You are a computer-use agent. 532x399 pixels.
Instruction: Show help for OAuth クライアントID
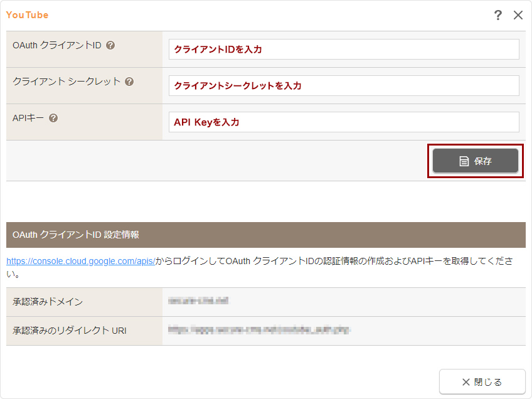[x=110, y=45]
